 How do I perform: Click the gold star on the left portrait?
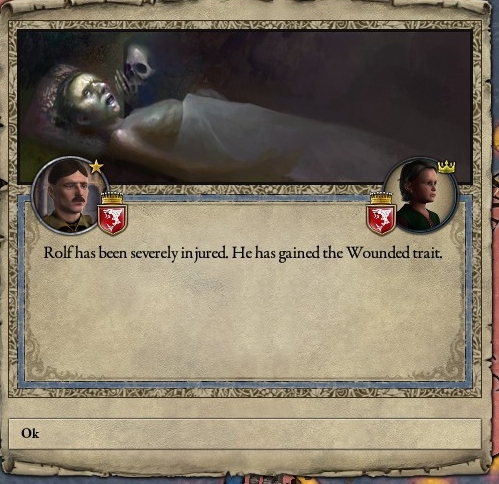tap(96, 166)
